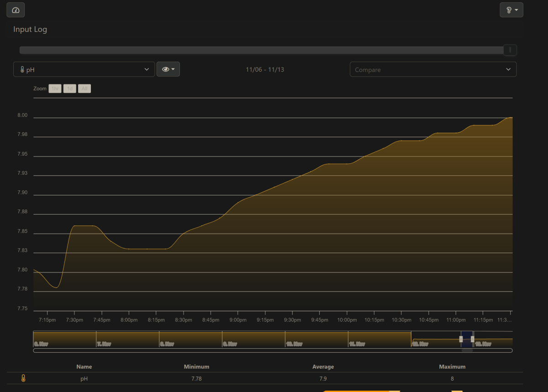Click the 12. Nov section in navigator
The height and width of the screenshot is (392, 548).
pos(420,344)
